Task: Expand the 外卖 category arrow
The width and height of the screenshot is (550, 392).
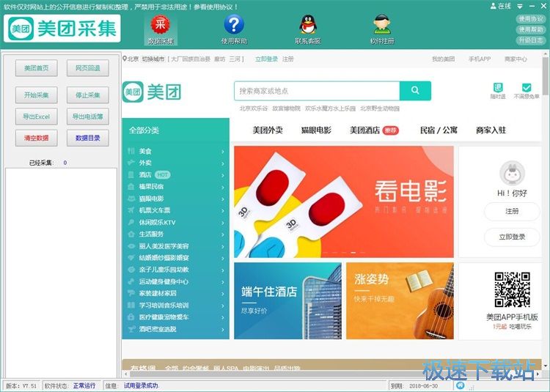Action: (223, 163)
